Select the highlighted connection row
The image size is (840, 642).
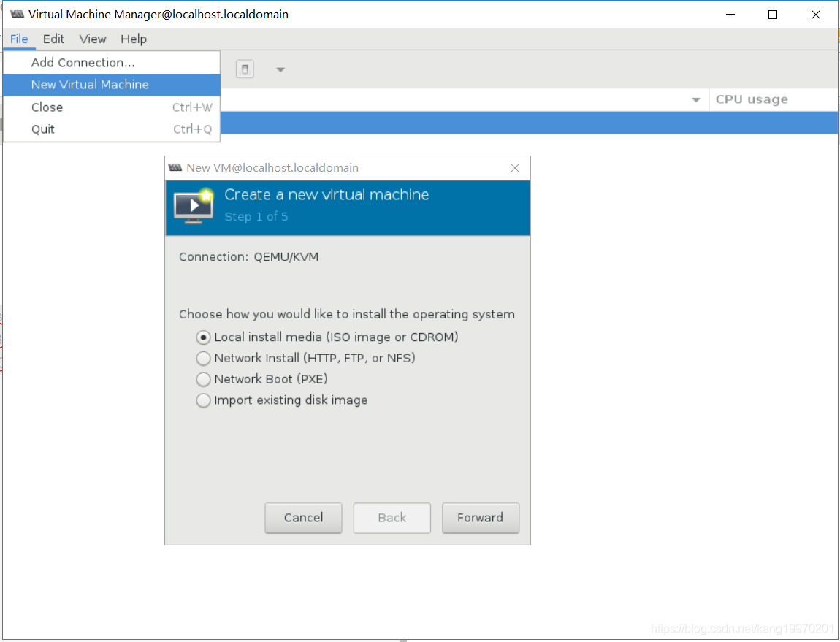click(529, 123)
